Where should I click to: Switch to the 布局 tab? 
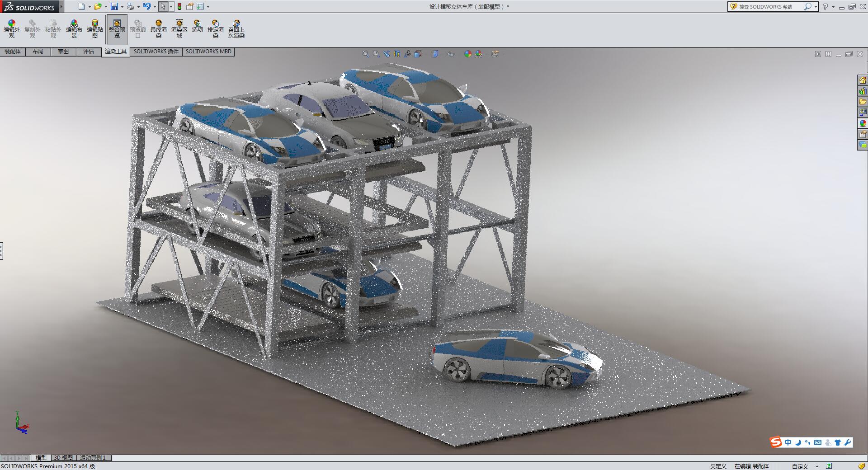click(38, 52)
